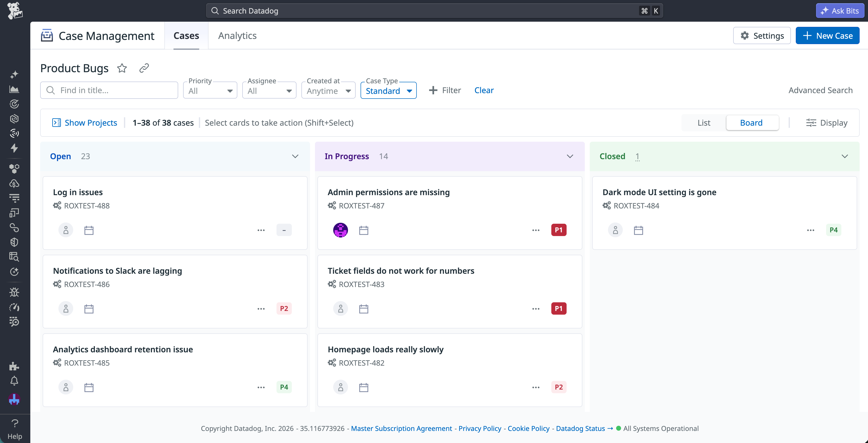This screenshot has height=443, width=868.
Task: Open the Analytics tab
Action: tap(237, 36)
